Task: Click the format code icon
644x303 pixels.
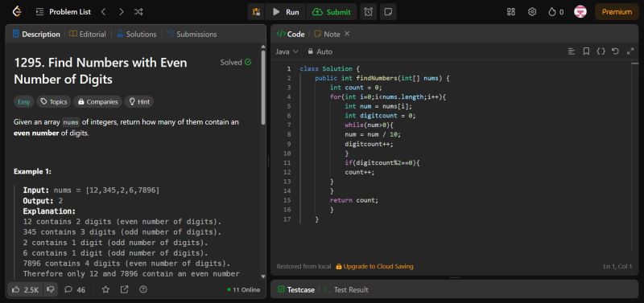Action: (572, 51)
